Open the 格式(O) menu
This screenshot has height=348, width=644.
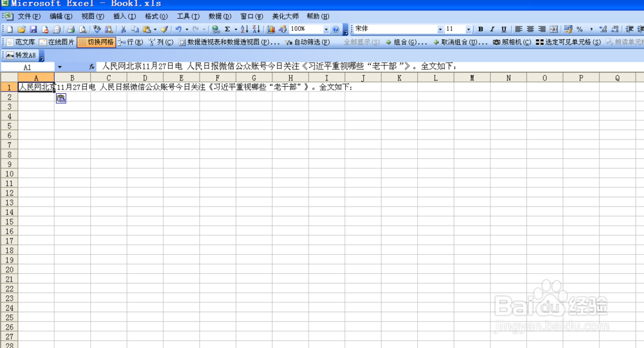tap(156, 17)
